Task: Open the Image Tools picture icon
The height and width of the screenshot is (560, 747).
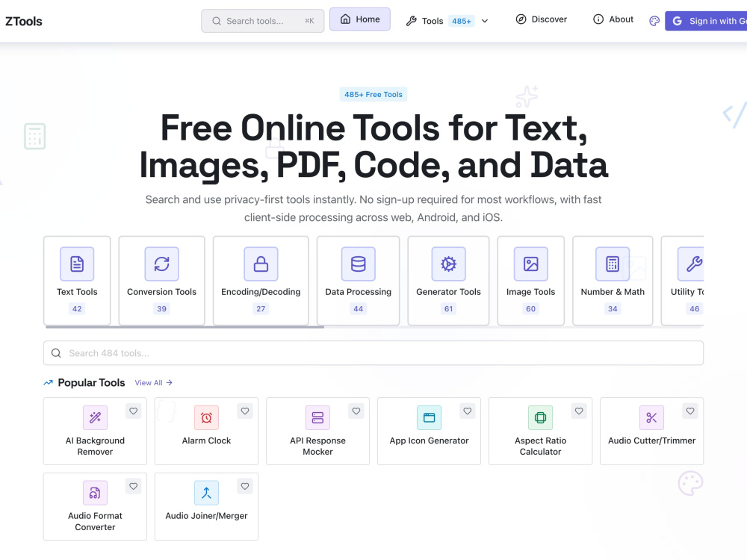Action: tap(530, 264)
